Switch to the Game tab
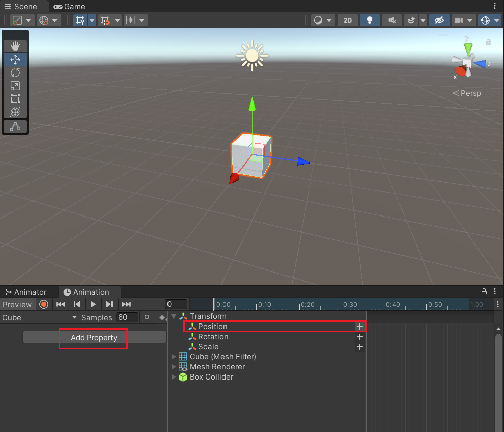 [70, 7]
